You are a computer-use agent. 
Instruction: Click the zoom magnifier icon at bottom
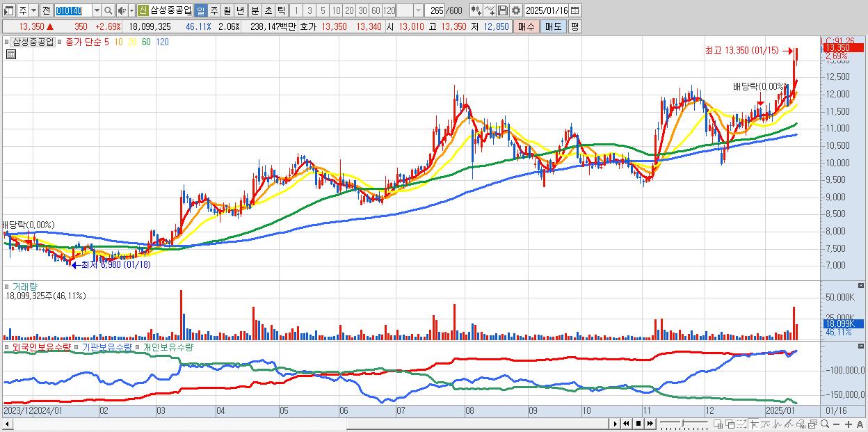coord(824,424)
